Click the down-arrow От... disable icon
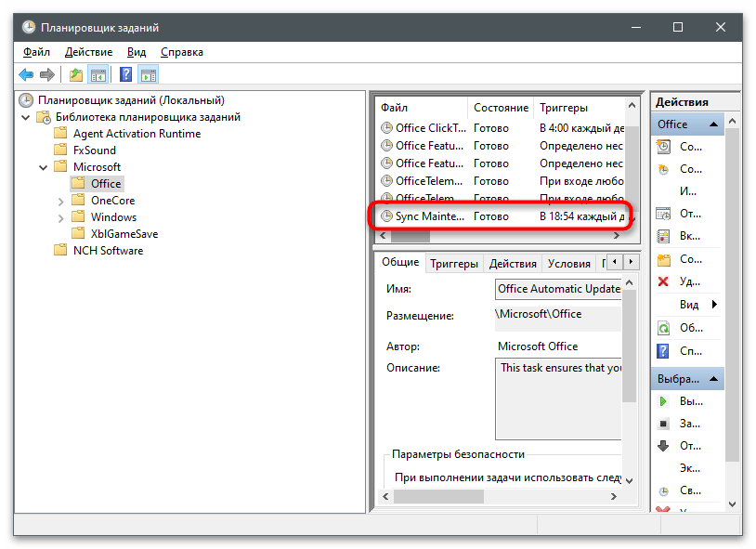 click(663, 446)
